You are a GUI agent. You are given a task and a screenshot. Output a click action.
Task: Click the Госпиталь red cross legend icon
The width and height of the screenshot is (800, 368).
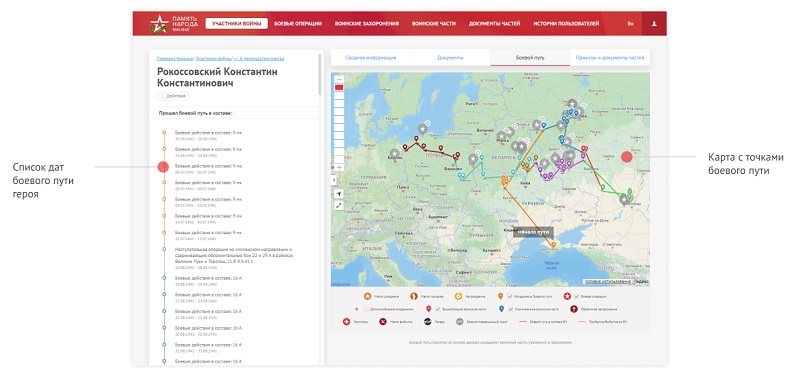pos(346,322)
